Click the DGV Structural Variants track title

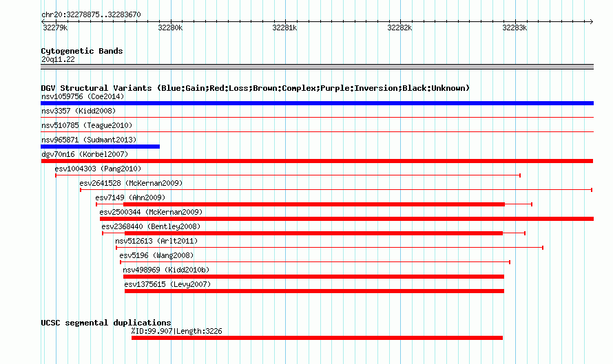tap(256, 88)
